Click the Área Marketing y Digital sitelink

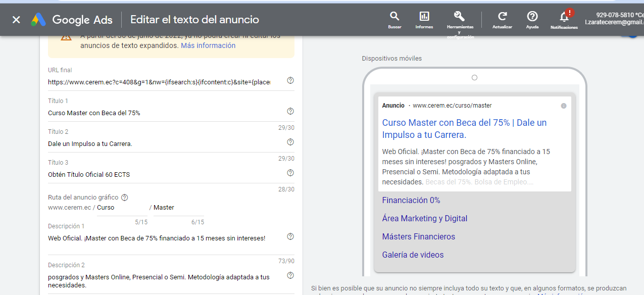(425, 218)
